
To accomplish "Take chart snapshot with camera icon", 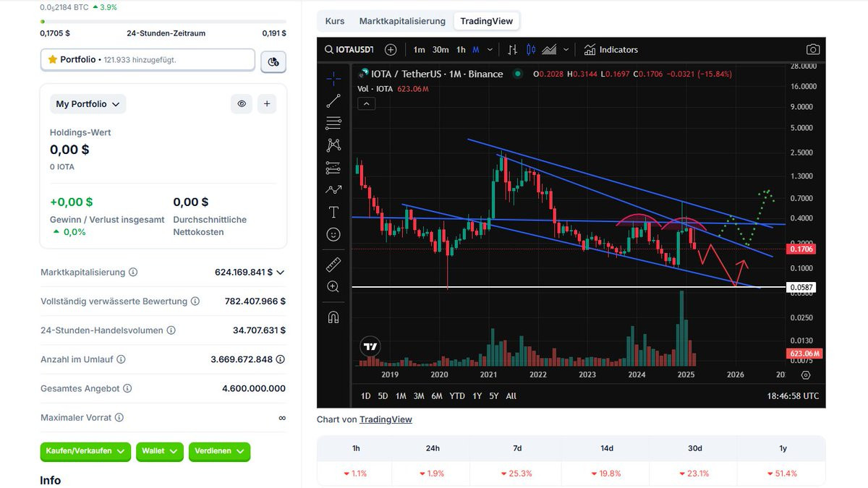I will pyautogui.click(x=813, y=49).
